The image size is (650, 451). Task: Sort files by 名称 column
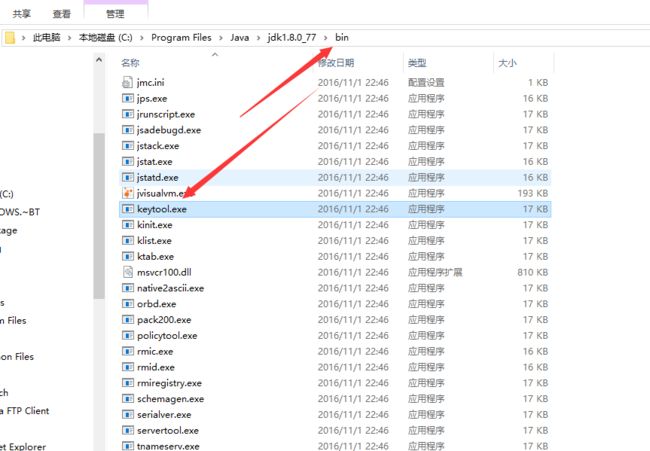(x=130, y=63)
